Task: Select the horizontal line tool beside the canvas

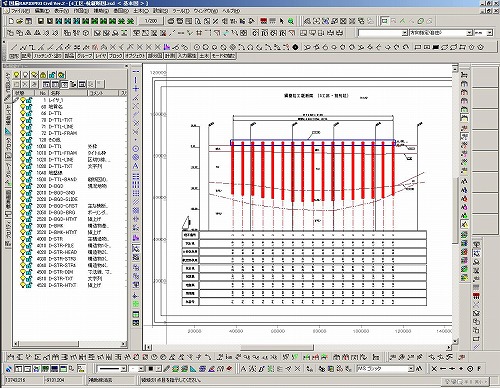Action: pos(136,71)
